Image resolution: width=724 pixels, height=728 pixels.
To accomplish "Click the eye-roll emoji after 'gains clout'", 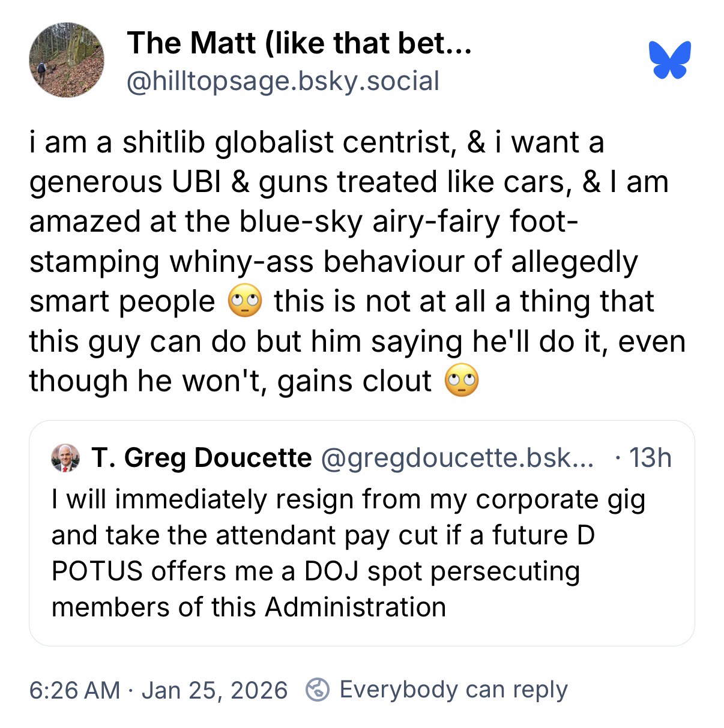I will [461, 381].
